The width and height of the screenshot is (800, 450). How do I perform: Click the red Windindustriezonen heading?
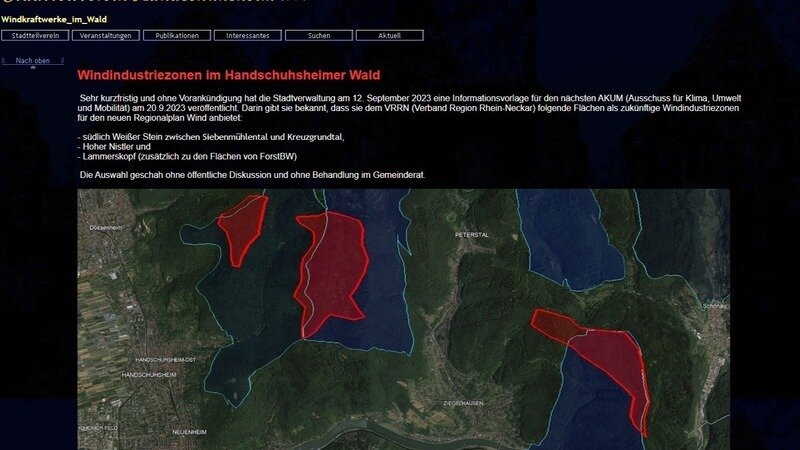[x=228, y=75]
